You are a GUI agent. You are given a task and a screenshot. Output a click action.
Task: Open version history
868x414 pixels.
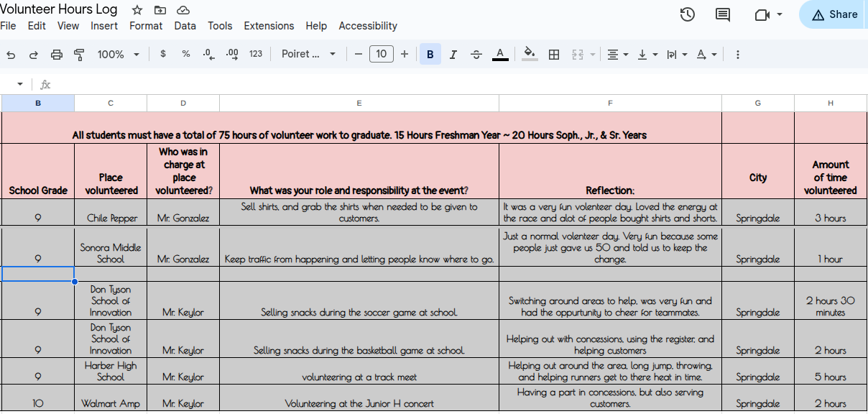[688, 14]
